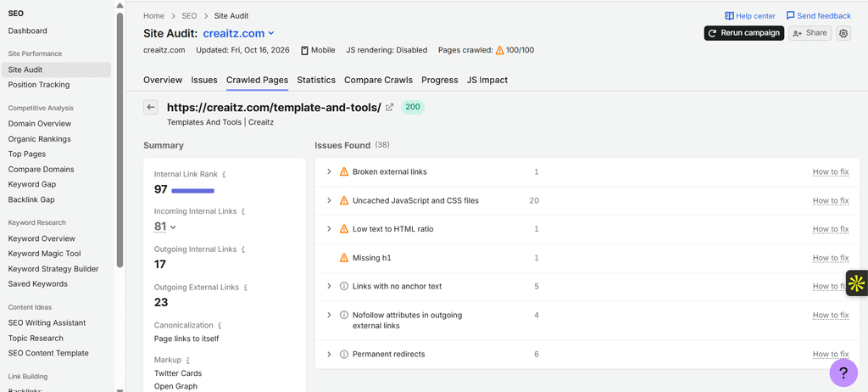Go to the Home breadcrumb

[x=154, y=16]
